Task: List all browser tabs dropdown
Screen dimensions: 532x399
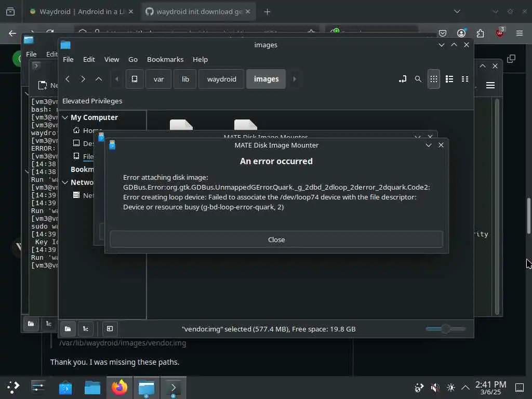Action: [457, 11]
